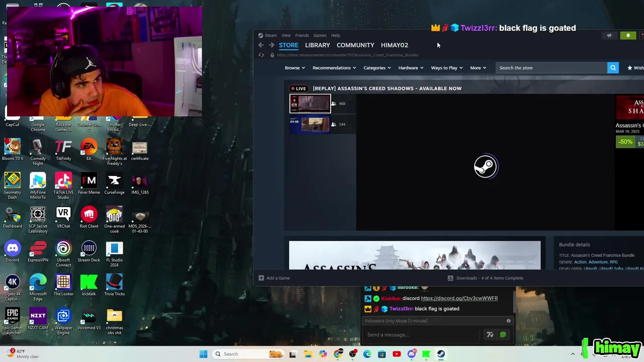Open the Categories dropdown

point(377,68)
